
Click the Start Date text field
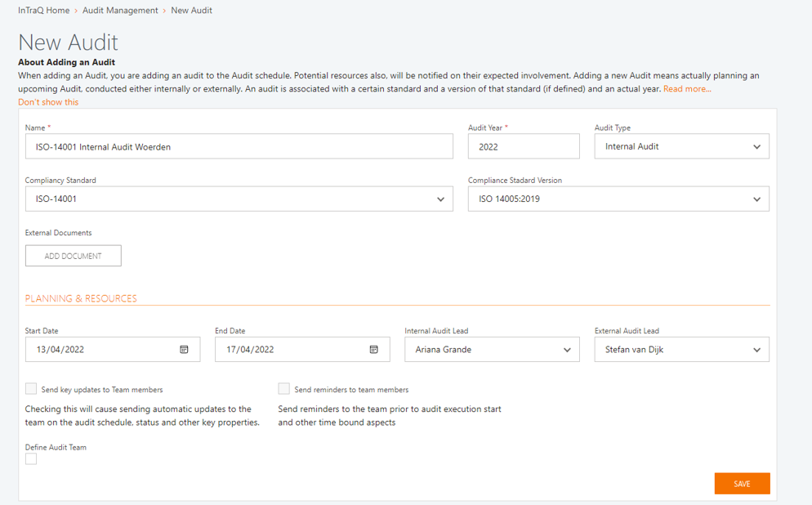tap(98, 350)
